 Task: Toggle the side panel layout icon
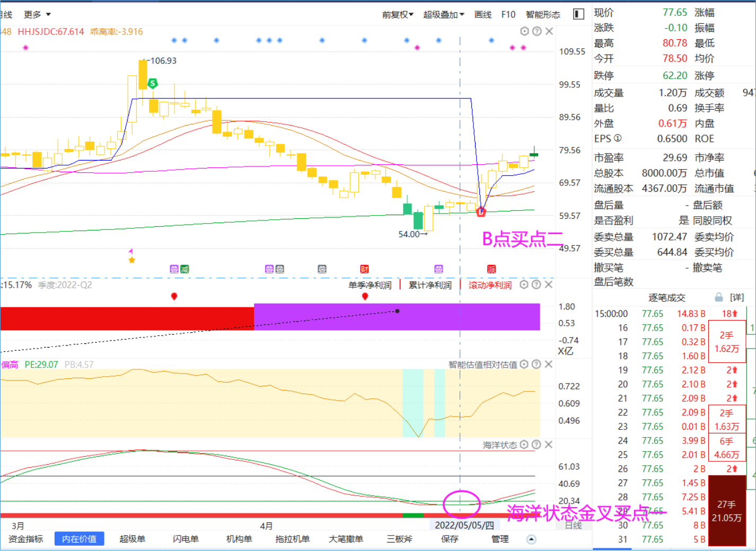578,14
